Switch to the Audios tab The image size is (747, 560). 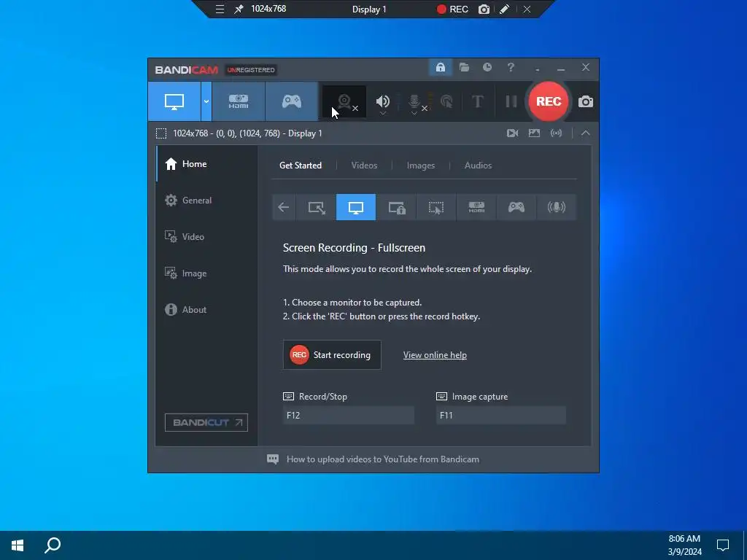click(478, 166)
